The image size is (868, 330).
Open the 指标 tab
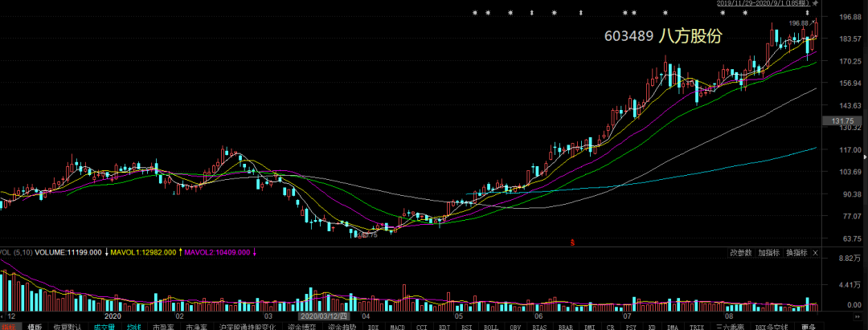click(10, 327)
